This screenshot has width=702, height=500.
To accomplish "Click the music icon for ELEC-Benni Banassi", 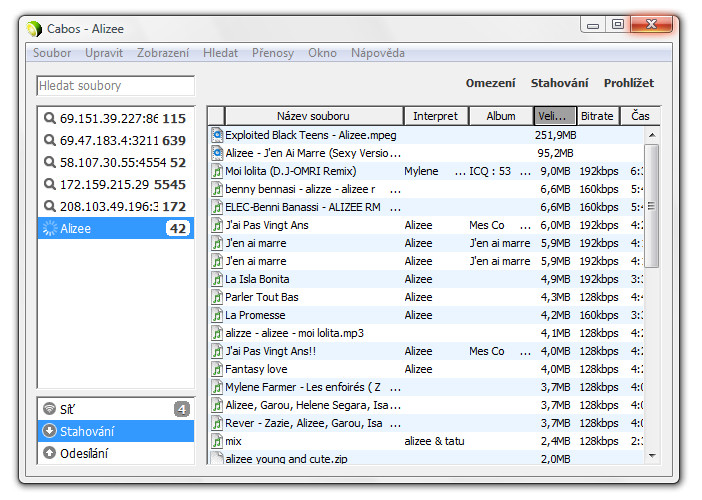I will pyautogui.click(x=217, y=207).
